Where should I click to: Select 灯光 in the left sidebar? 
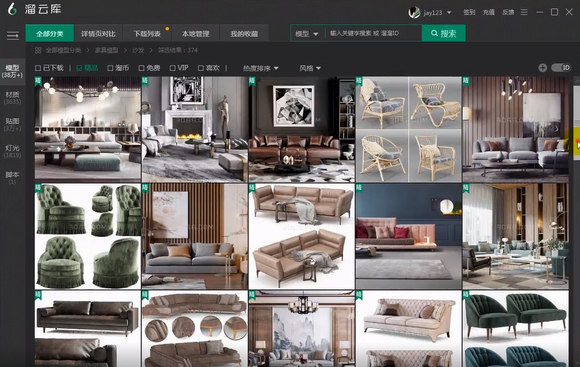click(x=12, y=151)
